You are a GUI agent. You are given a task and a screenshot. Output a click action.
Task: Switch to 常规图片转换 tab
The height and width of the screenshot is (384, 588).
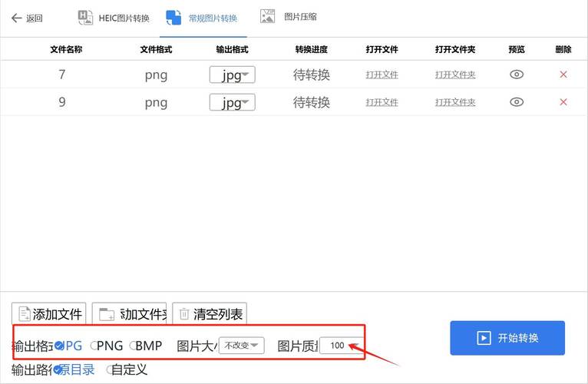(x=202, y=18)
